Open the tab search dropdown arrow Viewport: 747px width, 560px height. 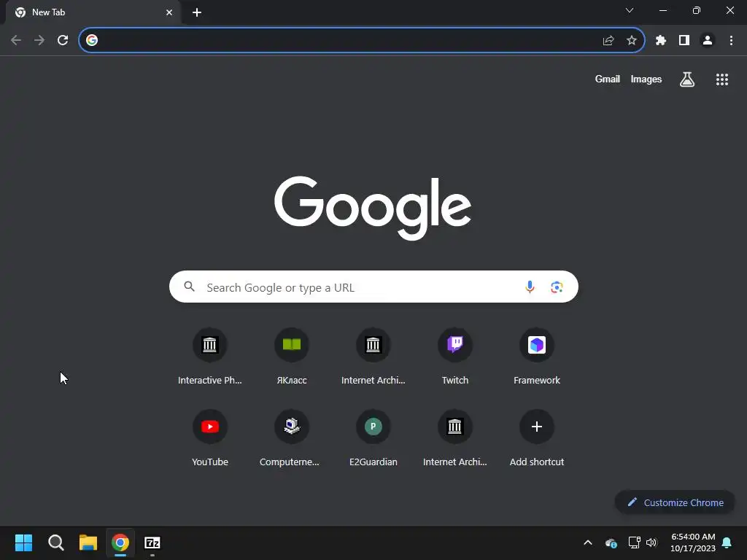[x=630, y=10]
